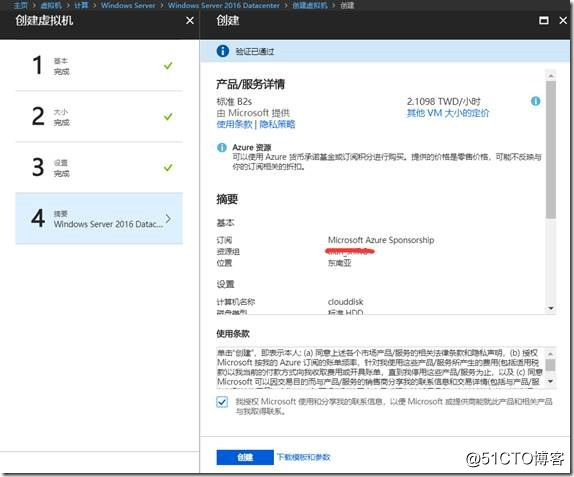The width and height of the screenshot is (574, 477).
Task: Go back to 创建虚拟机 breadcrumb
Action: [309, 5]
